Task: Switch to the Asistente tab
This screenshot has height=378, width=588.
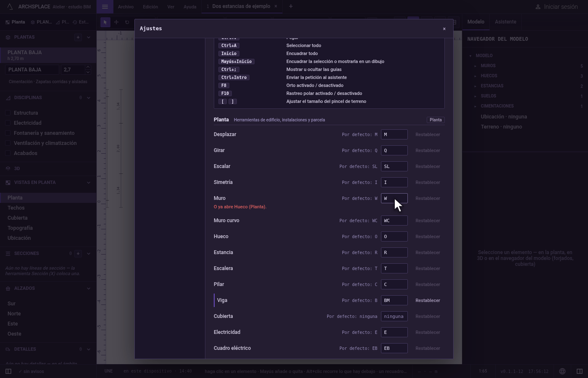Action: (x=505, y=22)
